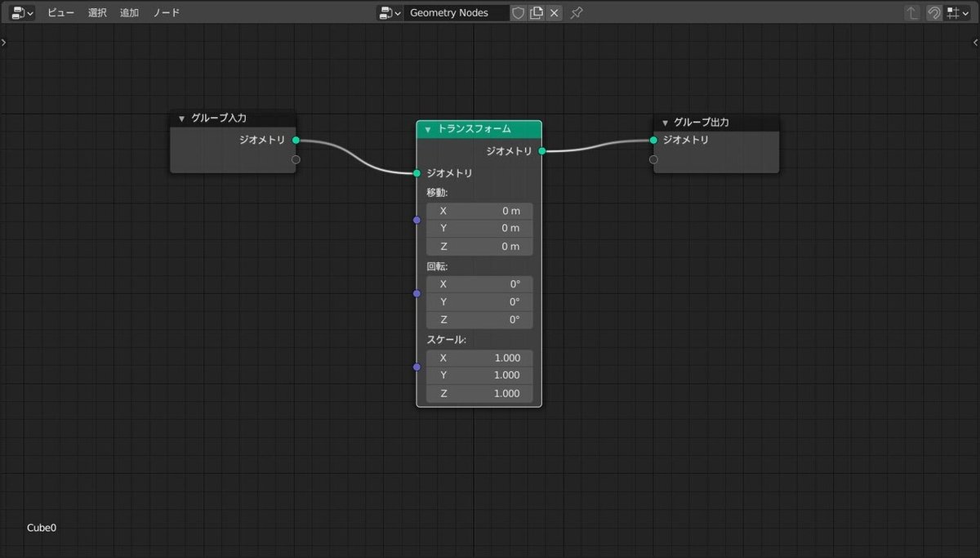Adjust the 移動 Y value field
Viewport: 980px width, 558px height.
pyautogui.click(x=479, y=229)
